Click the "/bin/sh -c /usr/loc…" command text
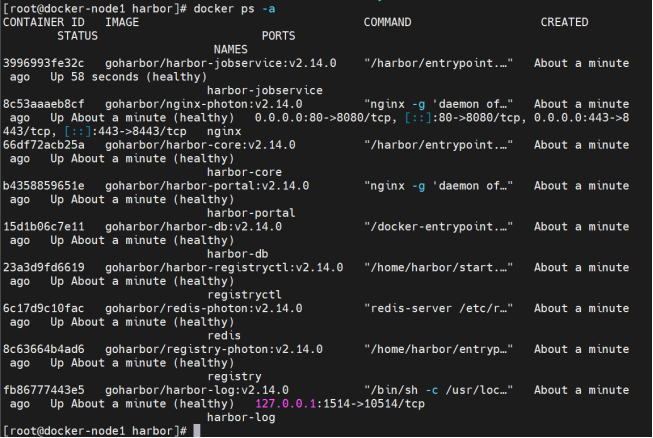Screen dimensions: 653x438 (439, 390)
